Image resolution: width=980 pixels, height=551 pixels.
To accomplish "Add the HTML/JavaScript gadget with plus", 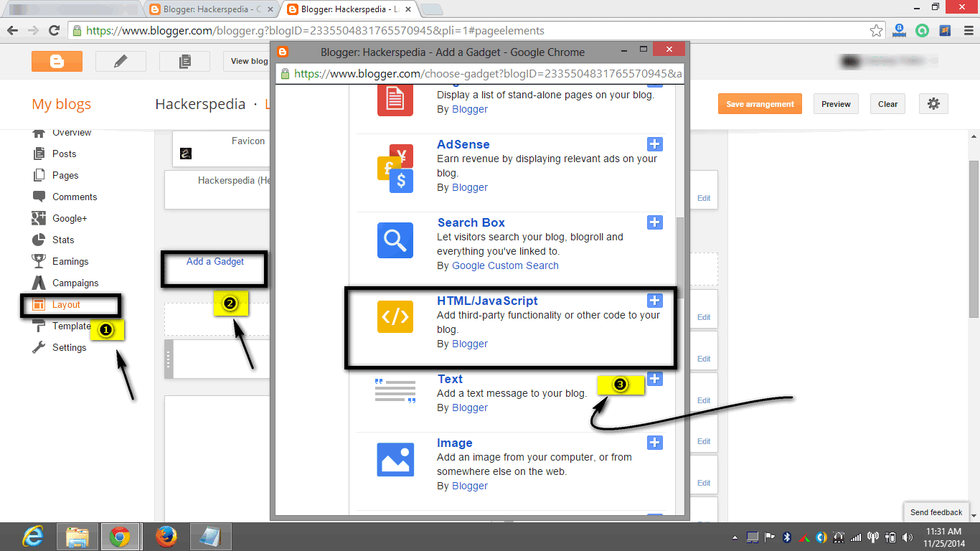I will (x=654, y=301).
